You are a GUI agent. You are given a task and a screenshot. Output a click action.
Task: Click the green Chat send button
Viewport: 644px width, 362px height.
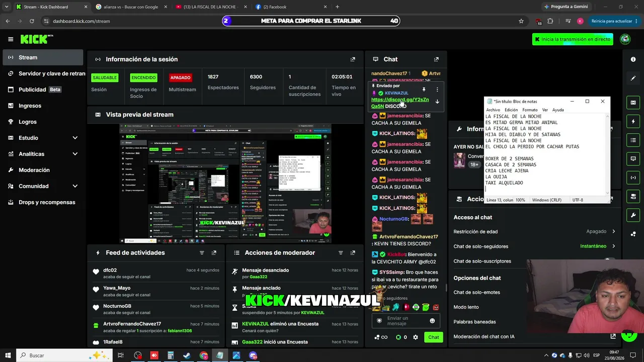(x=434, y=337)
